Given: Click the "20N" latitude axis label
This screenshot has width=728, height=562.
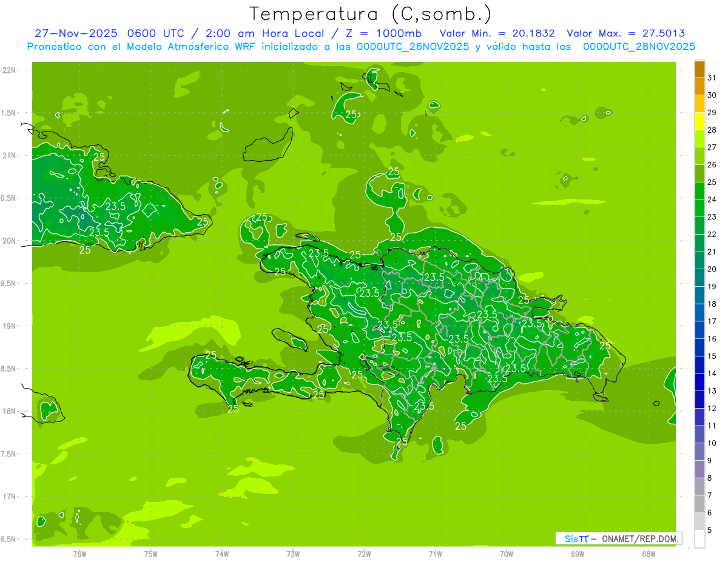Looking at the screenshot, I should [x=9, y=241].
